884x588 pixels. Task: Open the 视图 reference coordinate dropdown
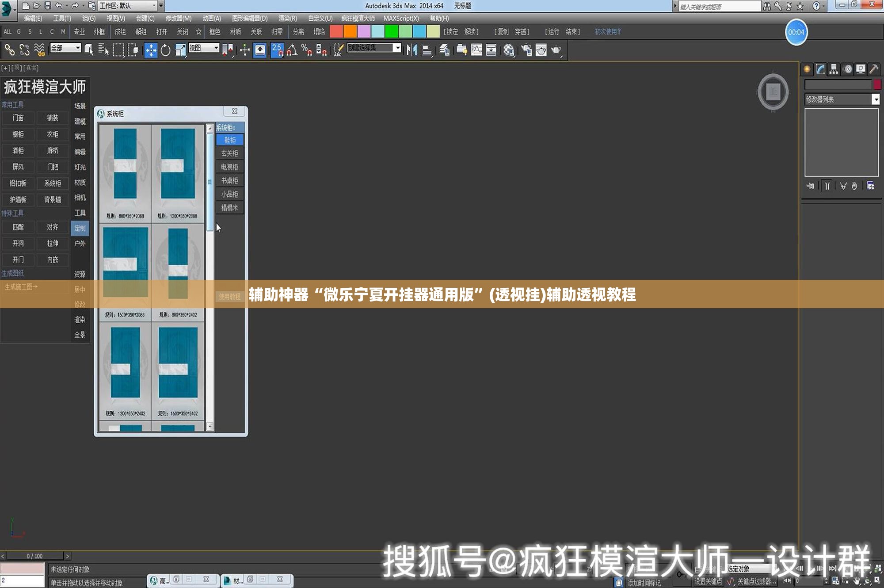point(204,48)
